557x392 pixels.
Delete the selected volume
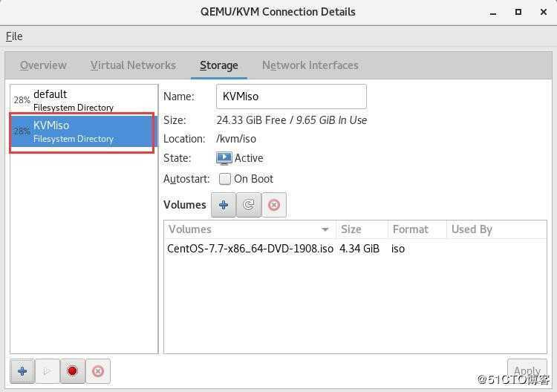point(274,205)
